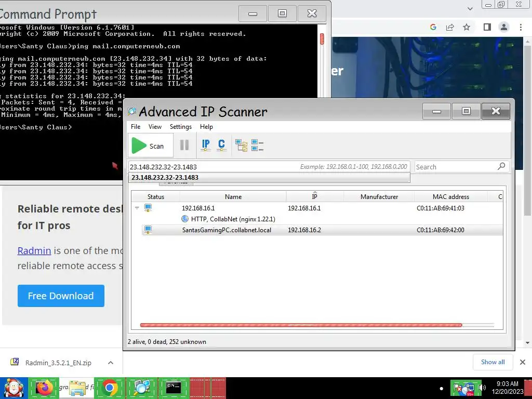The height and width of the screenshot is (399, 532).
Task: Click the Search field in Advanced IP Scanner
Action: pyautogui.click(x=455, y=167)
